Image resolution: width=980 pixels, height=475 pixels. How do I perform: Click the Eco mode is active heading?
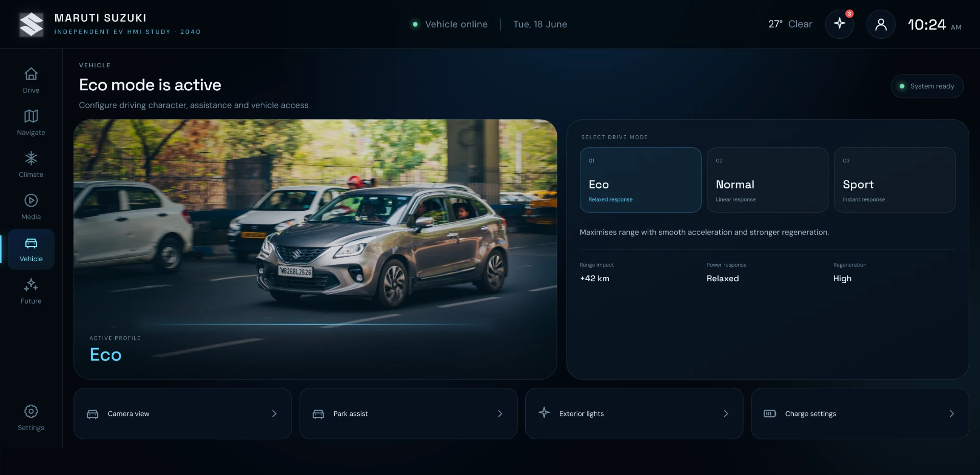coord(150,85)
